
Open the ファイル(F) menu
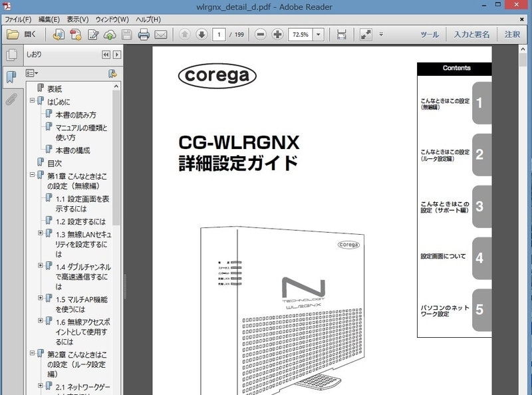pyautogui.click(x=18, y=19)
